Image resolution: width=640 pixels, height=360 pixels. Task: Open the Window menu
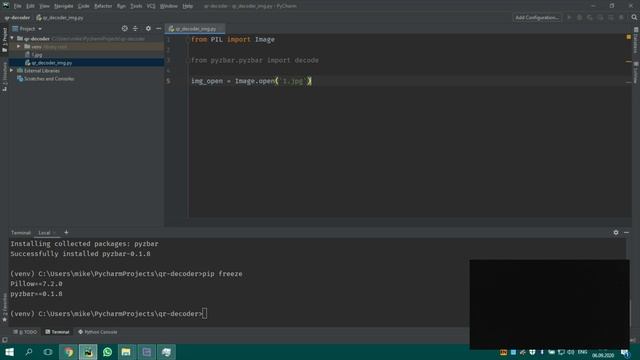tap(169, 6)
